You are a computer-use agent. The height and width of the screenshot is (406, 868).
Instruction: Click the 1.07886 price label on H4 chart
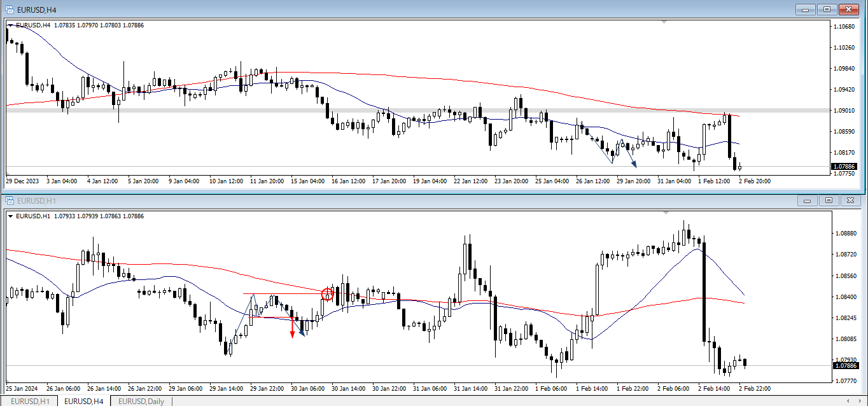pyautogui.click(x=845, y=167)
